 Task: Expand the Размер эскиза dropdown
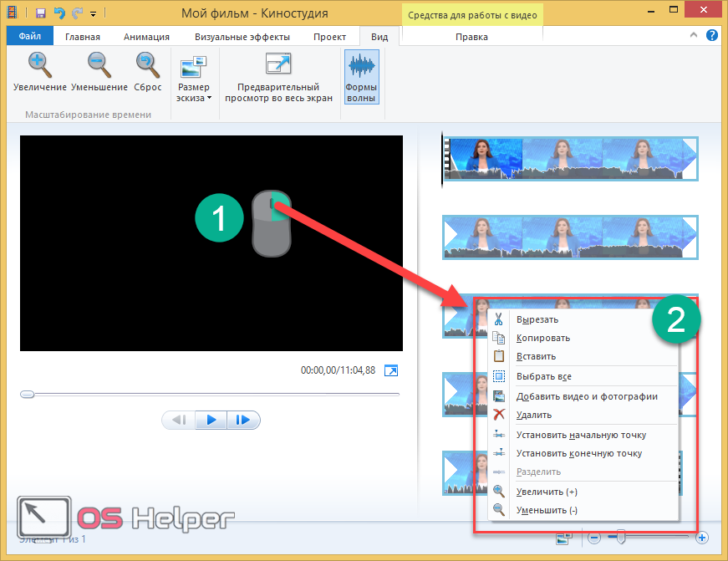(x=194, y=92)
